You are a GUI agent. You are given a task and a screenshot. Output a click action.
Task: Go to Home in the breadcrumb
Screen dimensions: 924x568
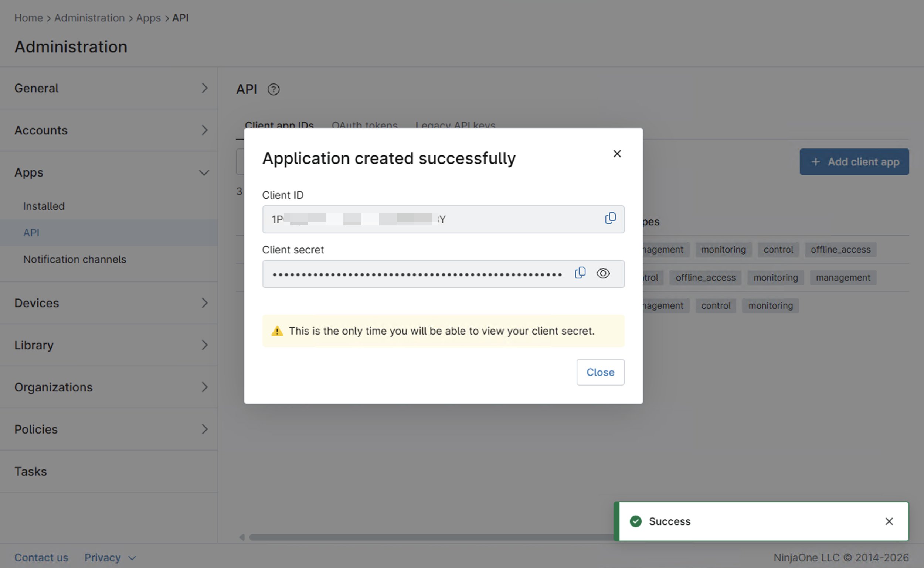point(28,18)
